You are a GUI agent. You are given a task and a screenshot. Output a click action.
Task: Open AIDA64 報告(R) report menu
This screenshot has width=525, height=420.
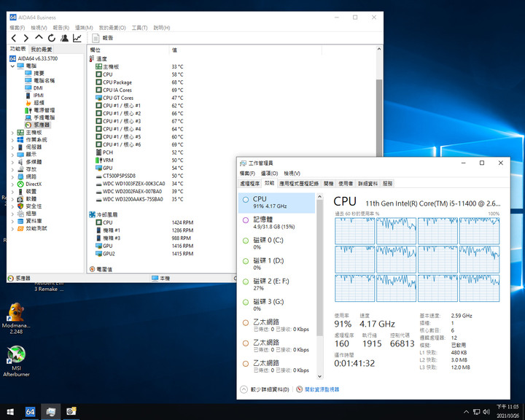coord(61,28)
